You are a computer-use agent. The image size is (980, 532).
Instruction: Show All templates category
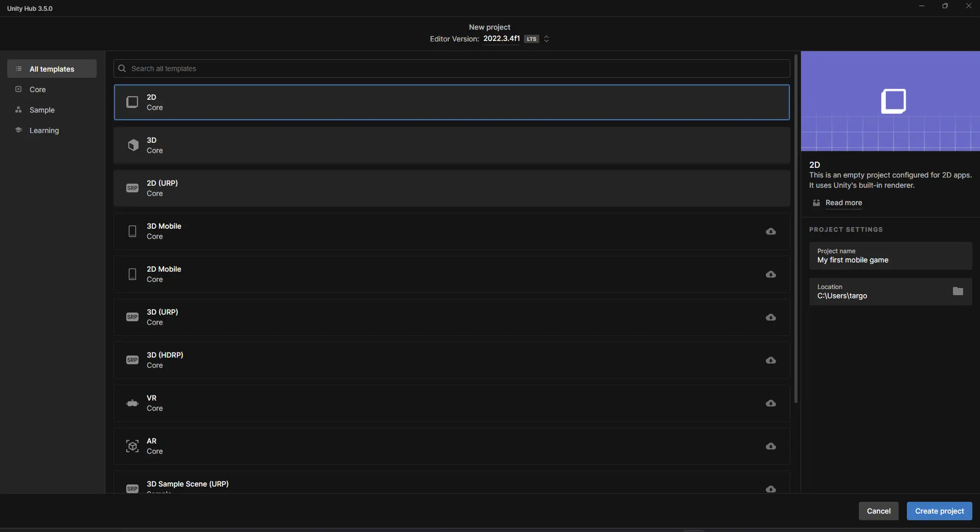coord(52,69)
